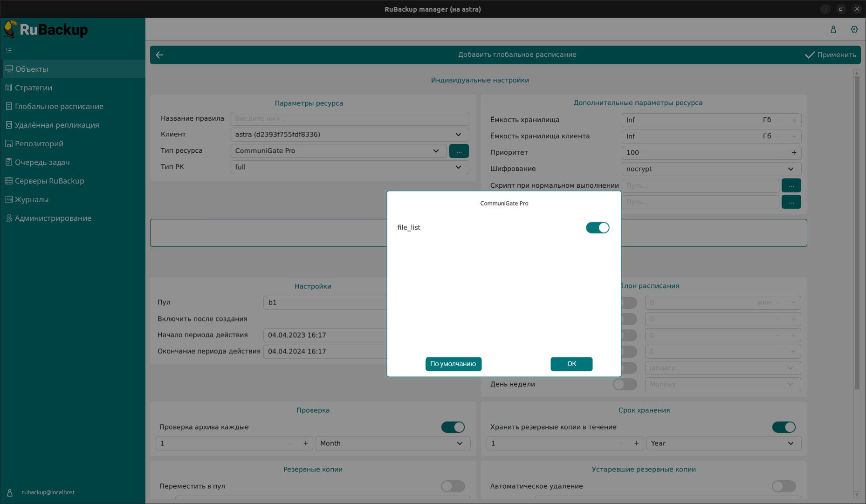Click the RuBackup toucan logo
The height and width of the screenshot is (504, 866).
point(11,29)
